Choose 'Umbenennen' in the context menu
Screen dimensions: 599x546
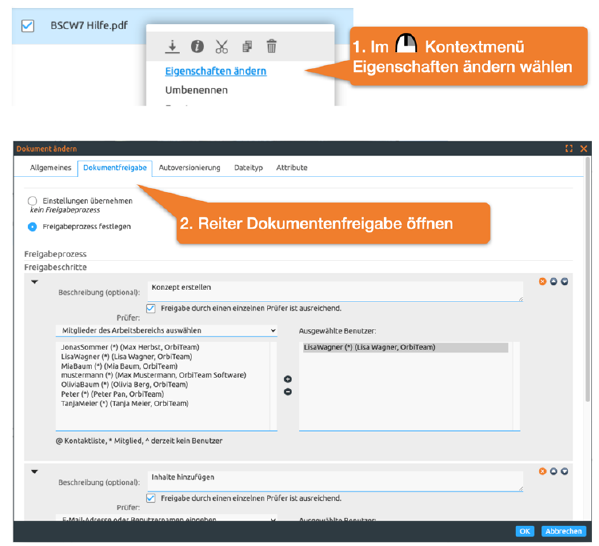click(196, 90)
